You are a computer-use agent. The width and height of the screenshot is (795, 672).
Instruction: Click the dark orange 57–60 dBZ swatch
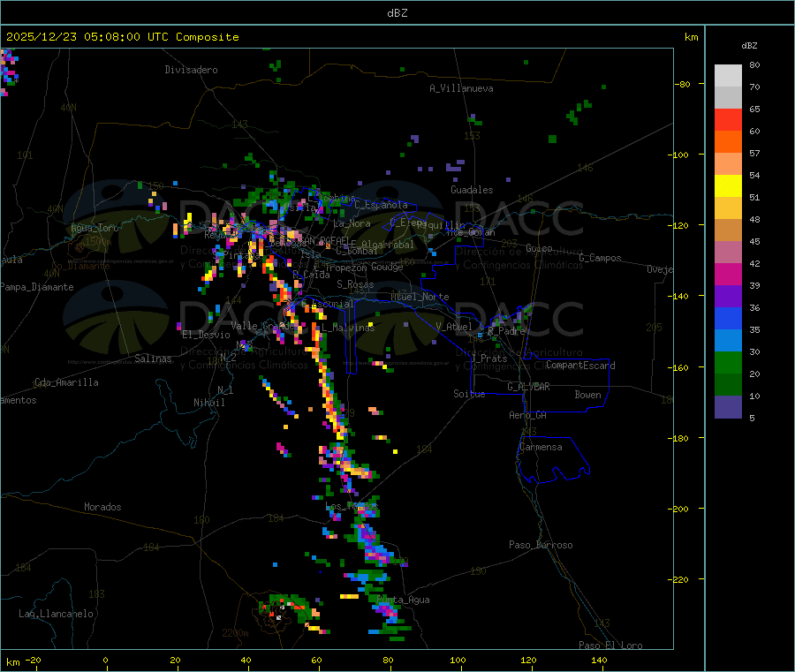[728, 142]
